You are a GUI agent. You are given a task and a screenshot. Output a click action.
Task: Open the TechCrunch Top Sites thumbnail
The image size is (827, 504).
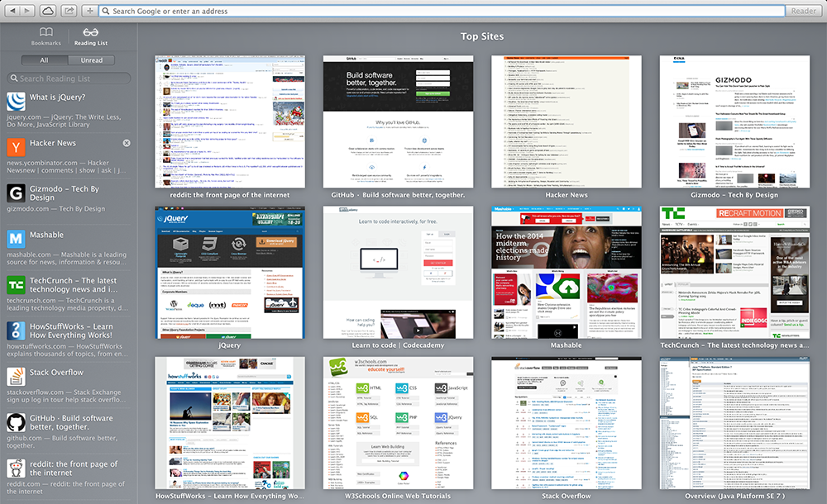pyautogui.click(x=734, y=273)
